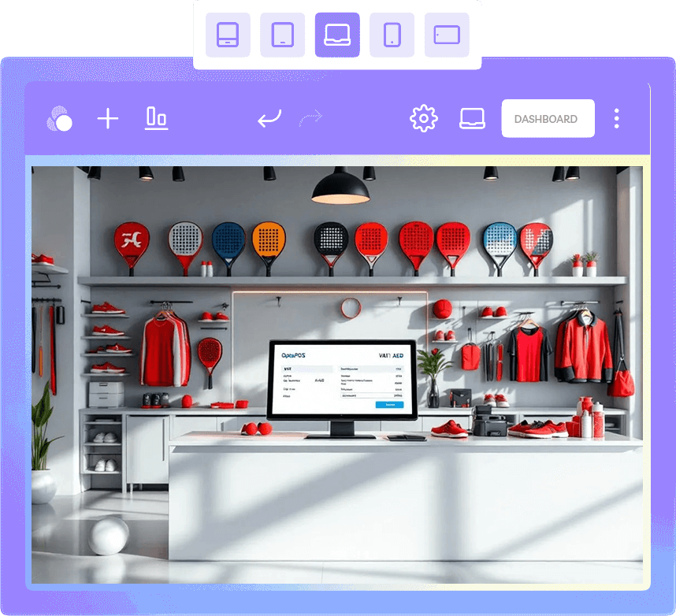
Task: Click the app logo icon in toolbar
Action: click(60, 118)
